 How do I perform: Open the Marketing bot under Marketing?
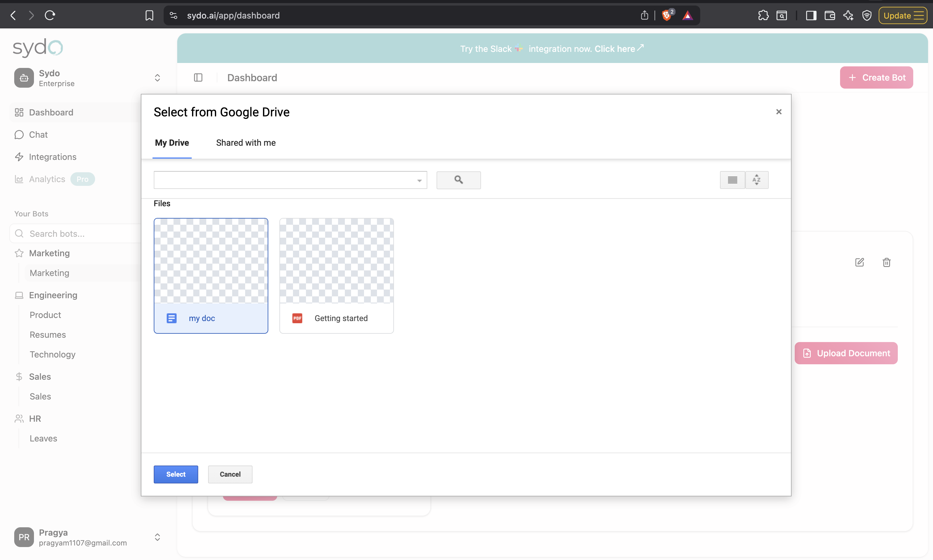[x=49, y=273]
